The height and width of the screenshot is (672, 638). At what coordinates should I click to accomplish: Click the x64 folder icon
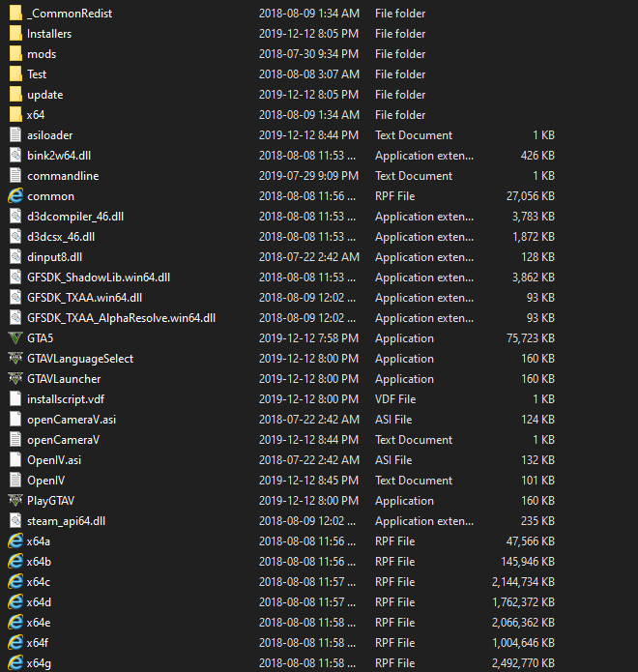[15, 115]
